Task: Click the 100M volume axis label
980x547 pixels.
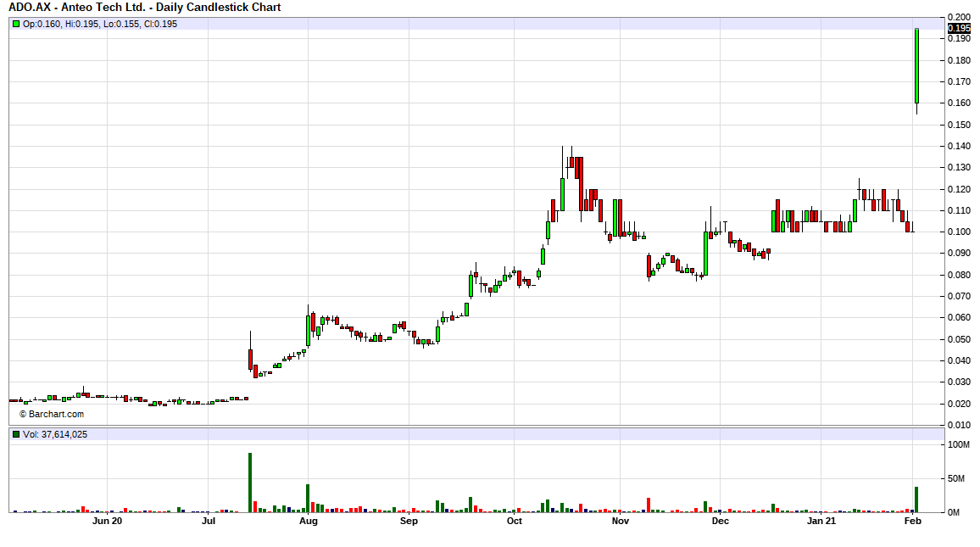Action: pyautogui.click(x=959, y=445)
